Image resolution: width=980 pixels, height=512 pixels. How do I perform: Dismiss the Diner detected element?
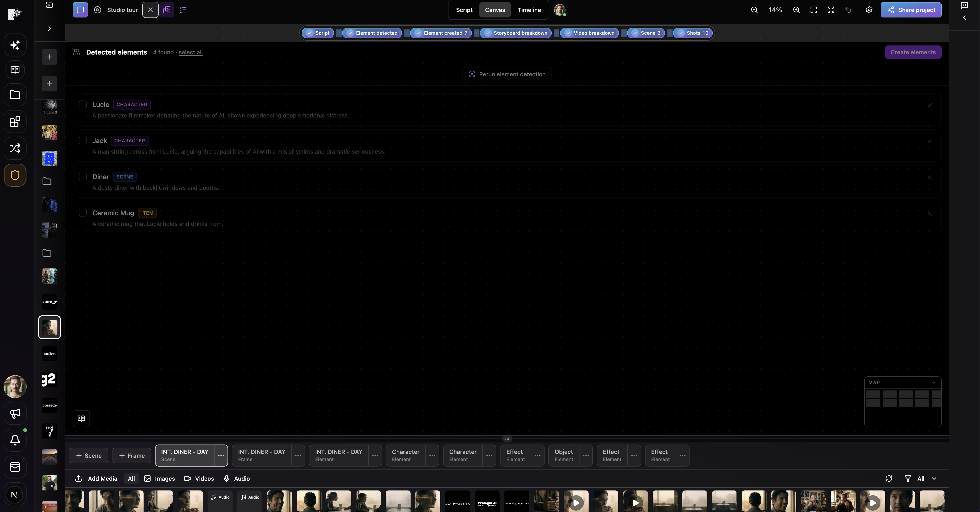930,178
